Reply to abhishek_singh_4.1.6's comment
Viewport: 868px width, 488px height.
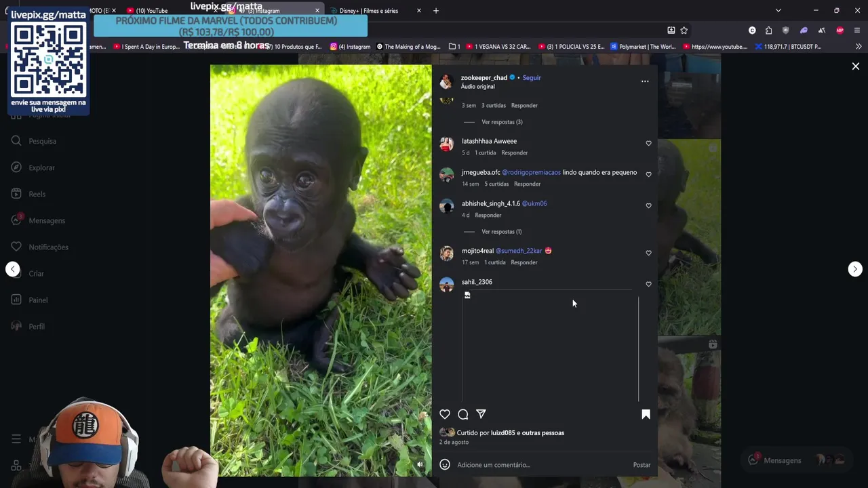[x=488, y=216]
